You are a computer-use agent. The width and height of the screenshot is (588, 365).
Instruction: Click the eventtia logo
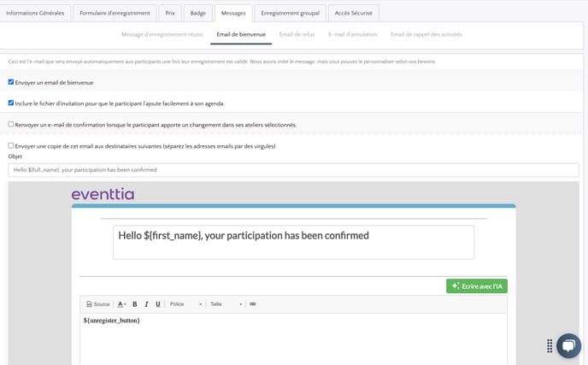tap(103, 194)
